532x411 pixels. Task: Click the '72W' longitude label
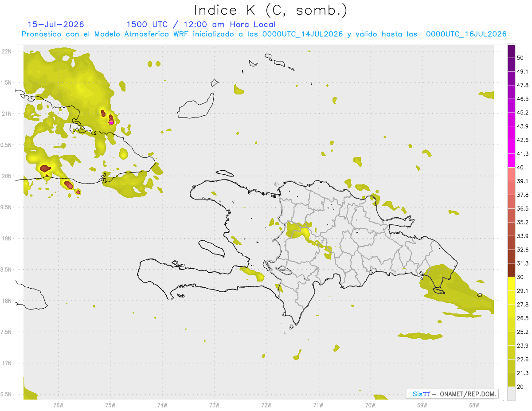pyautogui.click(x=266, y=405)
